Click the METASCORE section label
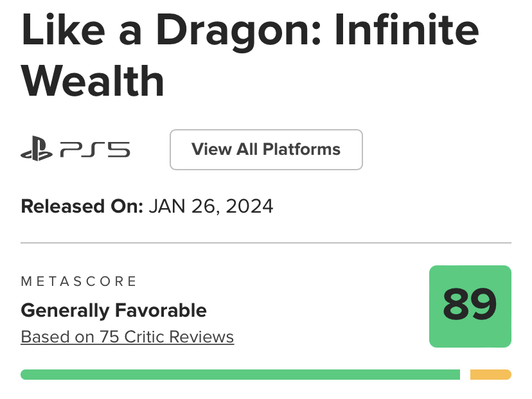The width and height of the screenshot is (532, 399). pos(79,281)
